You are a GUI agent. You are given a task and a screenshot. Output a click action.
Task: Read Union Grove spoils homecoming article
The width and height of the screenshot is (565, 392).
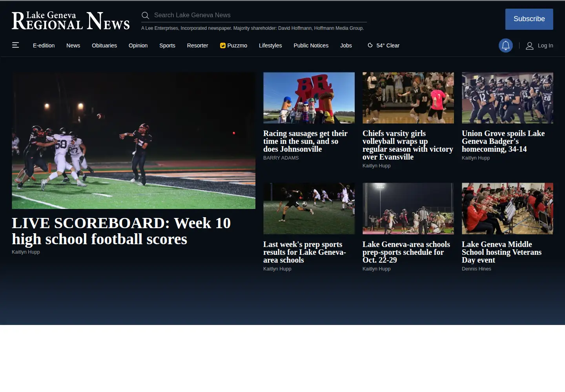[x=503, y=141]
